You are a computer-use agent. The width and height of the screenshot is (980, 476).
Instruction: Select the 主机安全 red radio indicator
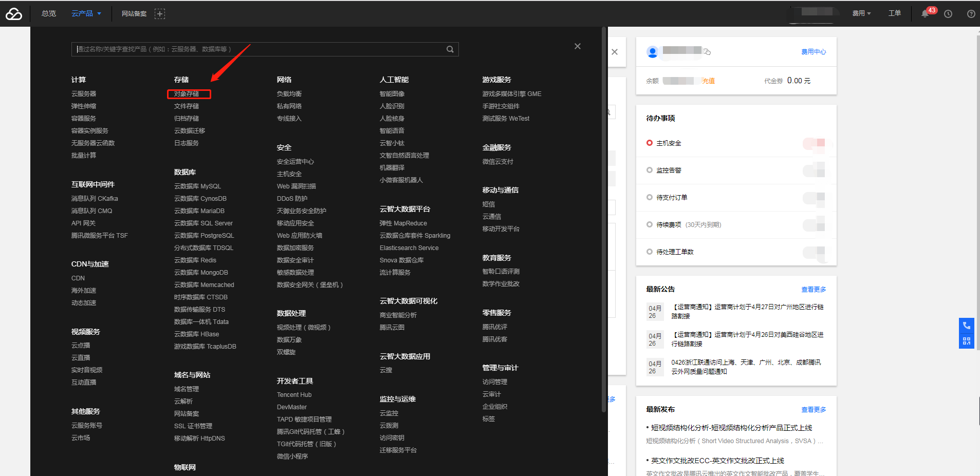pos(650,143)
